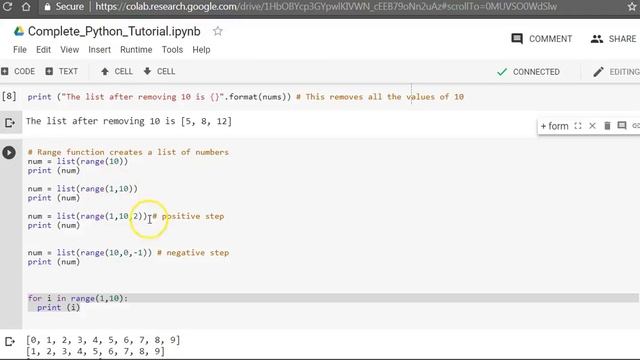Star the notebook using the star icon
640x360 pixels.
coord(218,31)
